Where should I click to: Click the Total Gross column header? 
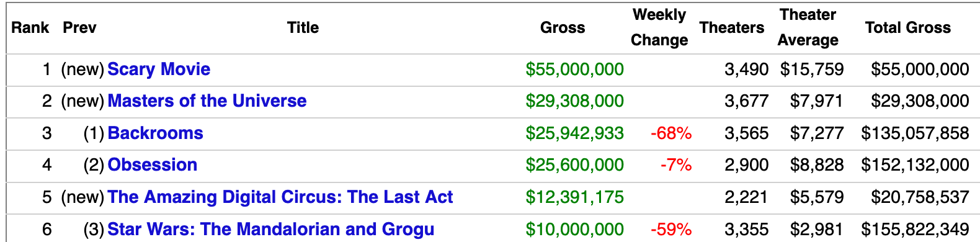(x=908, y=27)
